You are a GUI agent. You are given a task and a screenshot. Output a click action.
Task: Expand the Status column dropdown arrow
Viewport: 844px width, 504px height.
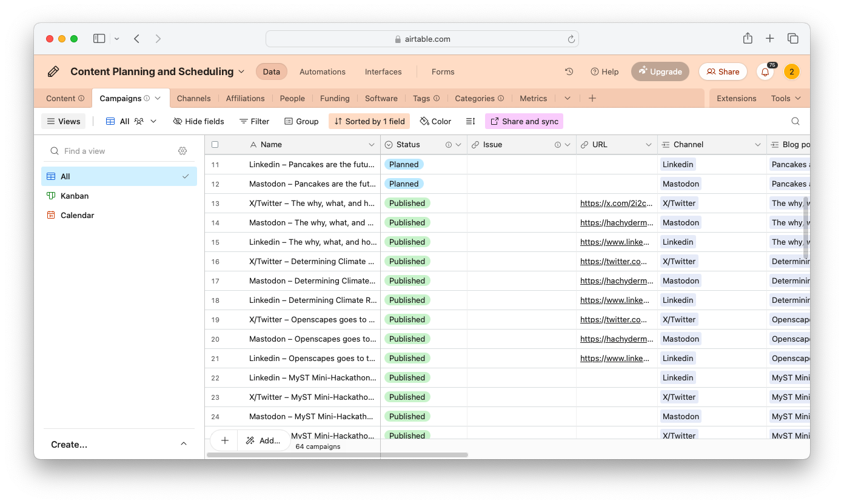[x=458, y=145]
